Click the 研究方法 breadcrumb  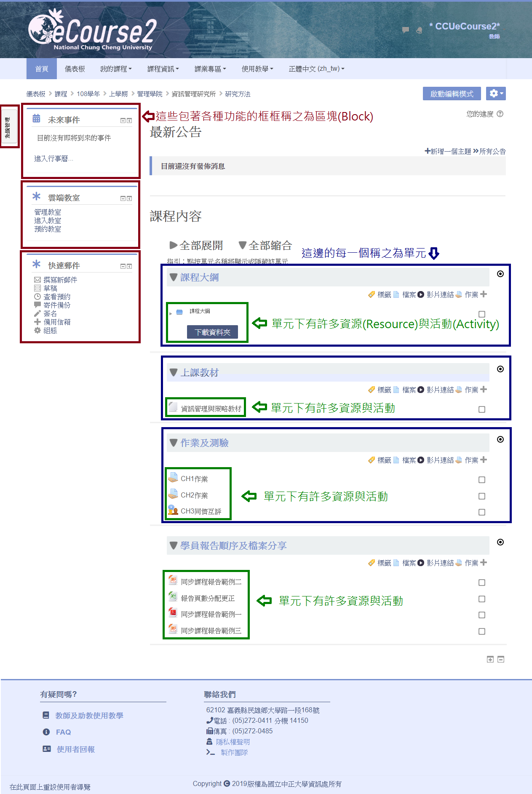[x=238, y=94]
